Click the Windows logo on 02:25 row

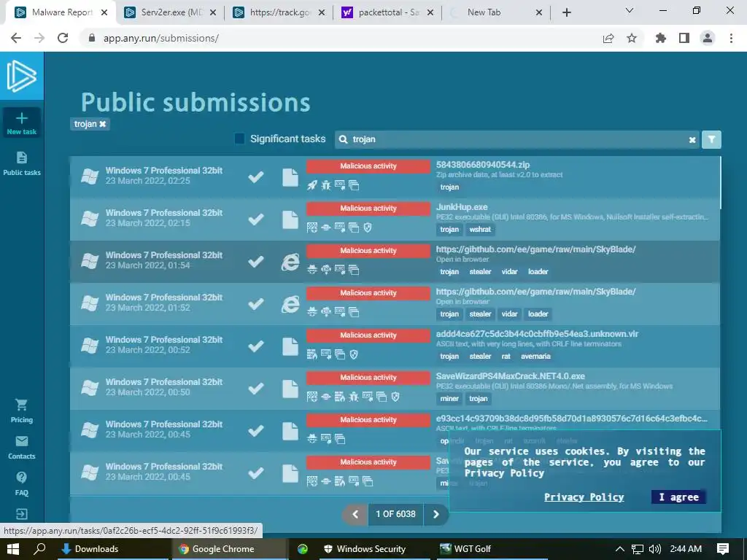point(90,176)
